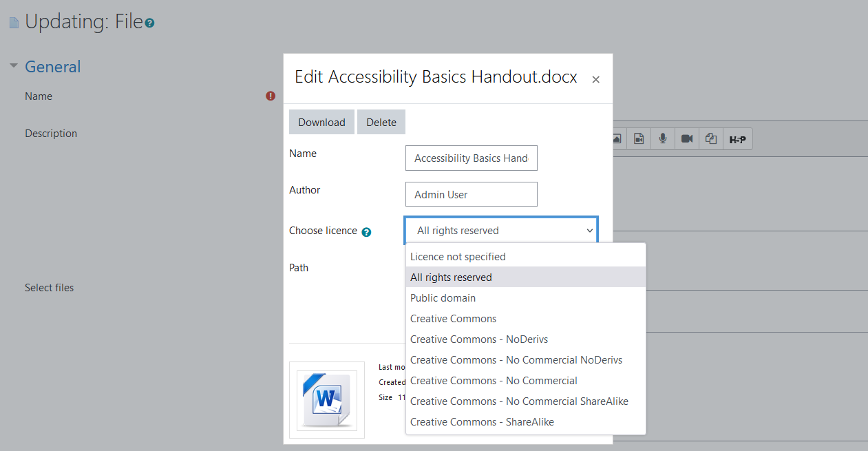Click insert media file icon in toolbar
The width and height of the screenshot is (868, 451).
pos(639,139)
